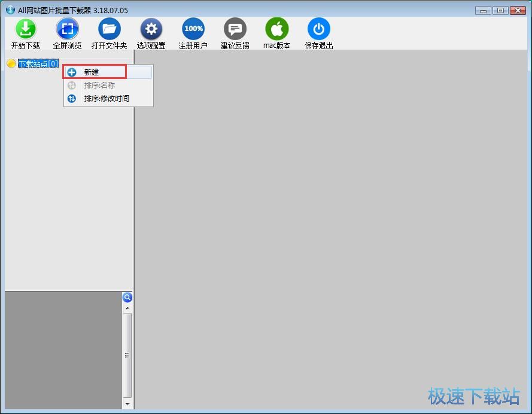Select the 下载站点[0] tree node
The image size is (532, 414).
(x=38, y=64)
